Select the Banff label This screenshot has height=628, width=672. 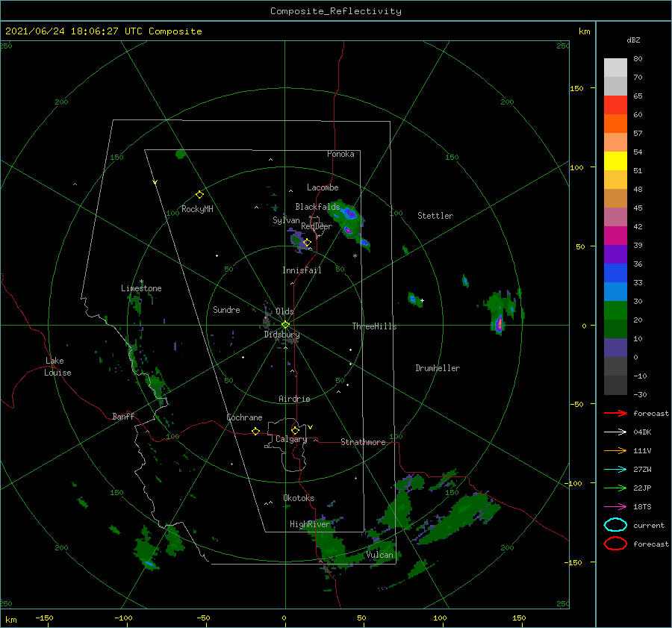point(123,416)
